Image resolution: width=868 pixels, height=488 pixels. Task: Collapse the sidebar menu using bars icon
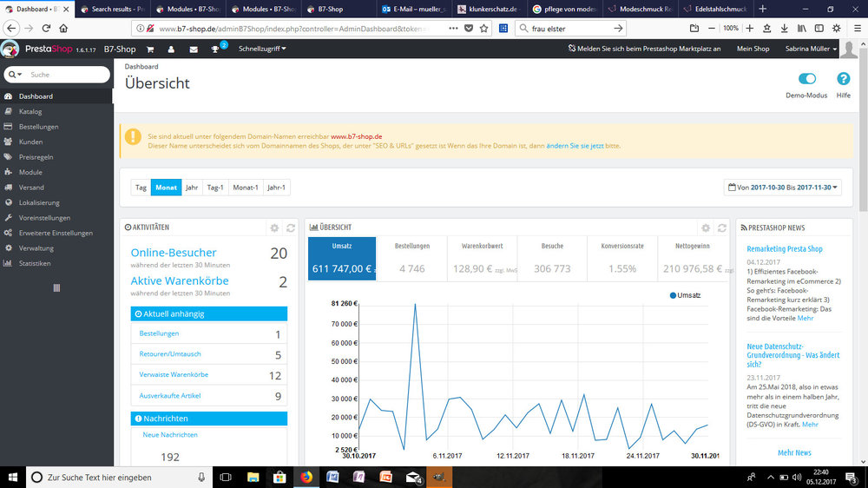pyautogui.click(x=56, y=288)
